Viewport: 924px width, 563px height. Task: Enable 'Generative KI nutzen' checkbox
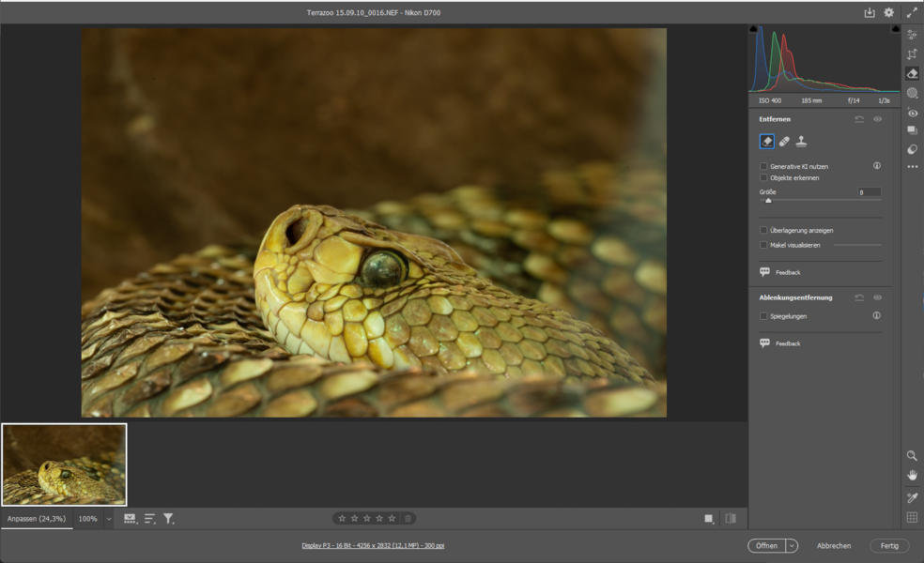tap(763, 166)
